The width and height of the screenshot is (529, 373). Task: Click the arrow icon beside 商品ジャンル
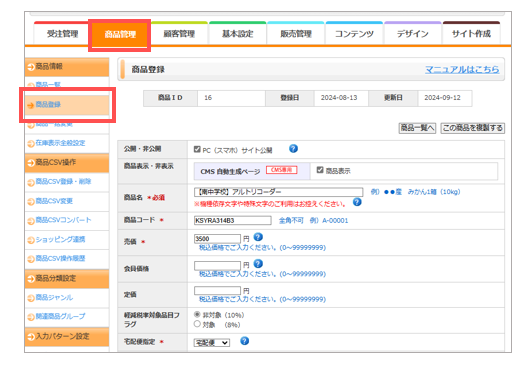tap(31, 298)
